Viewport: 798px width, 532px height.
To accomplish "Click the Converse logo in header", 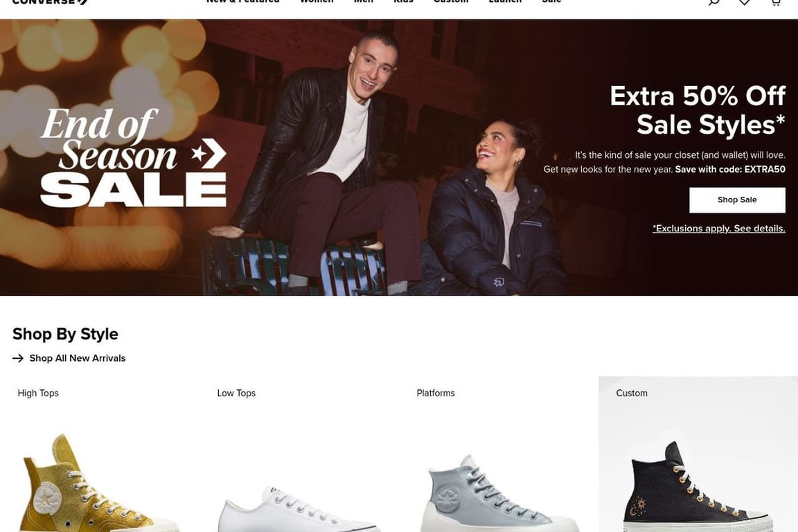I will (50, 1).
